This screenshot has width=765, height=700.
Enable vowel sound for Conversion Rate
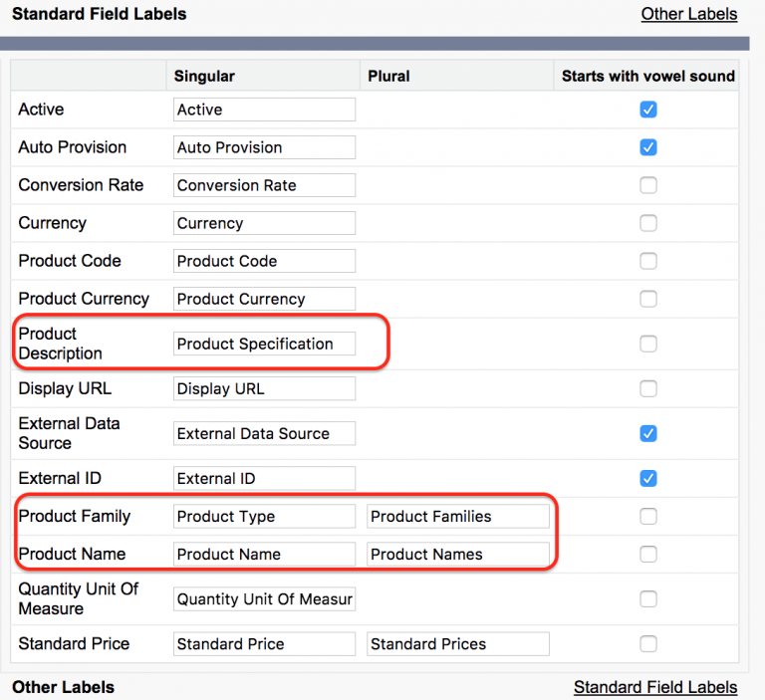647,185
